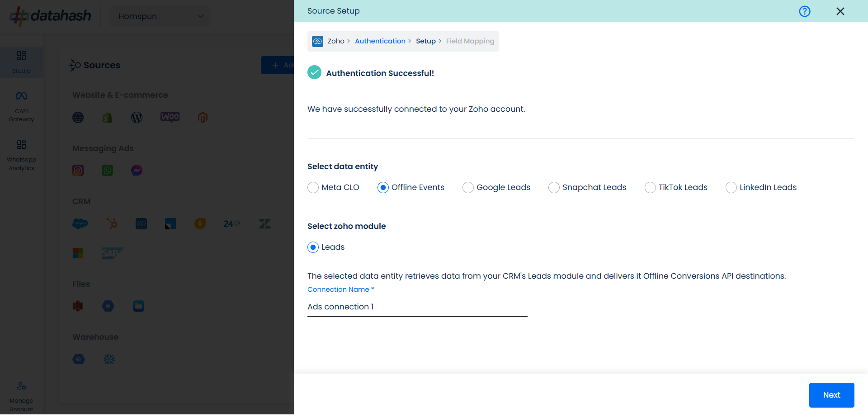868x418 pixels.
Task: Select the Zendesk CRM source
Action: 264,224
